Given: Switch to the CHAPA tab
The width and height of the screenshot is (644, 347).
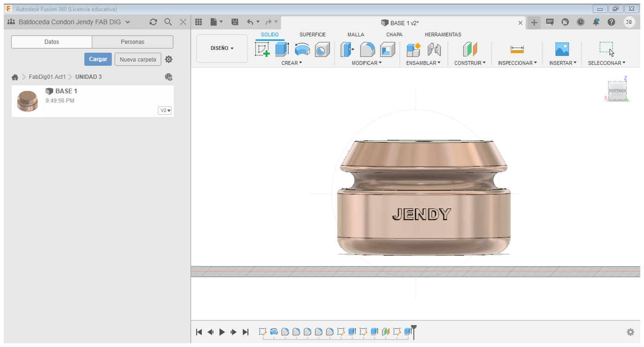Looking at the screenshot, I should click(x=394, y=34).
